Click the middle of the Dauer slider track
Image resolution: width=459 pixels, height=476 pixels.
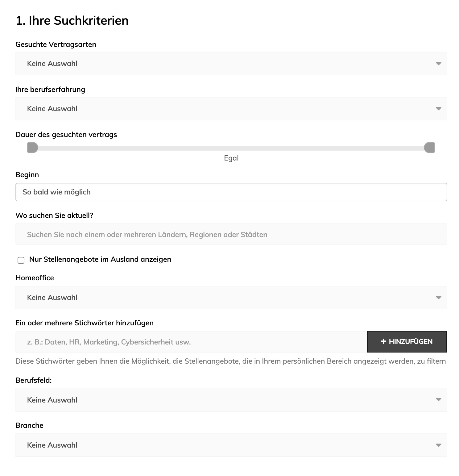(231, 148)
